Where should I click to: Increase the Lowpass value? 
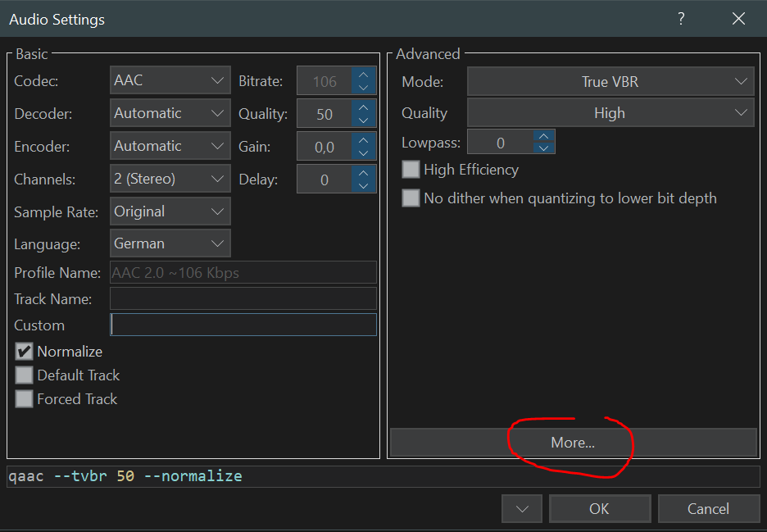[543, 137]
